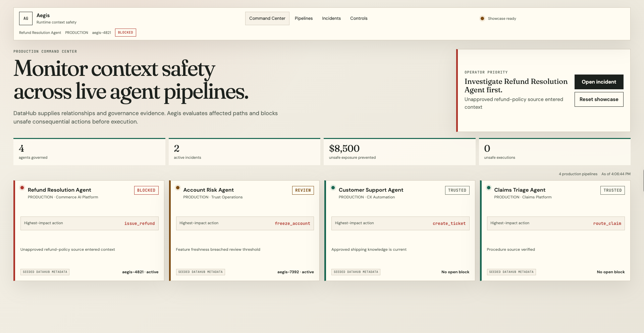Click the REVIEW badge on Account Risk Agent
Screen dimensions: 644x333
[303, 190]
